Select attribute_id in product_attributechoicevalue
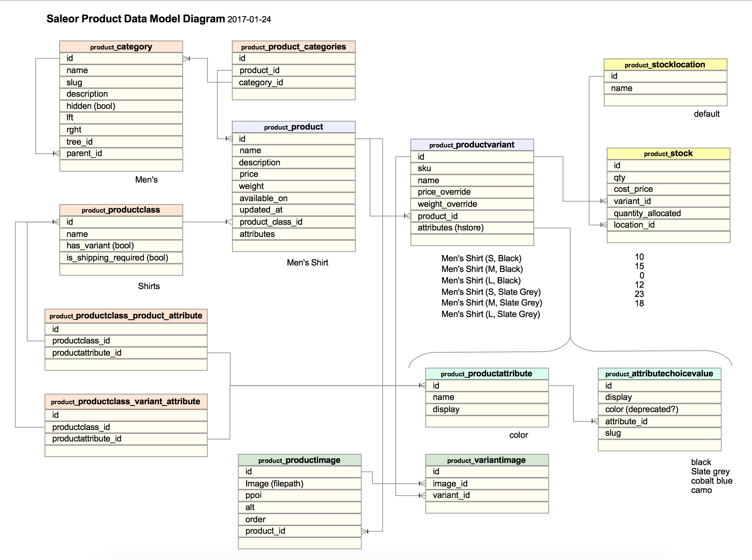 pos(659,422)
